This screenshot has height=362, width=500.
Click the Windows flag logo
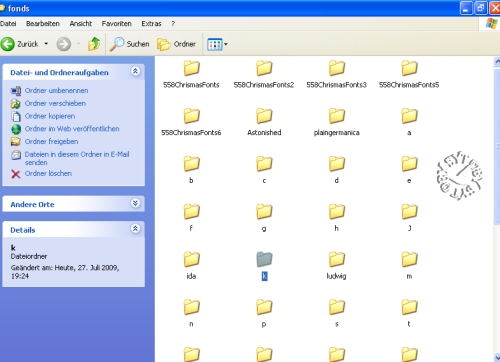point(491,24)
